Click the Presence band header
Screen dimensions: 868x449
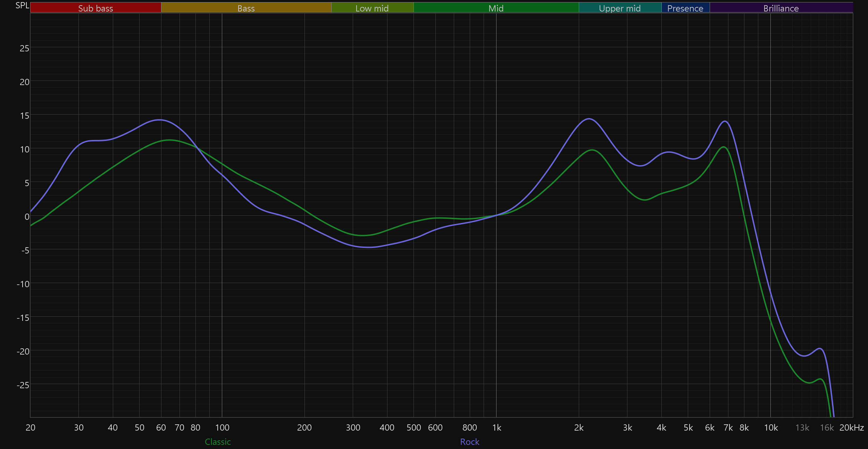click(685, 8)
